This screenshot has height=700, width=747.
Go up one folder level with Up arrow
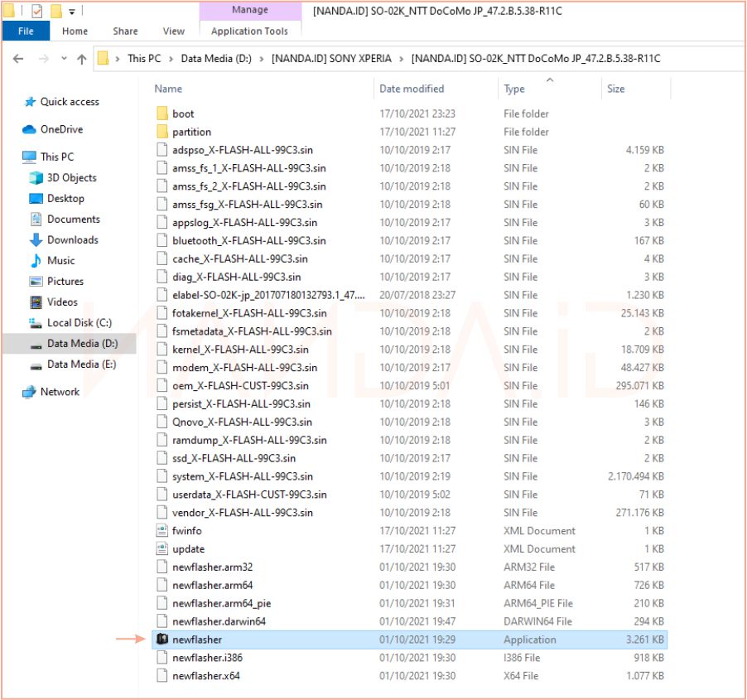point(81,59)
